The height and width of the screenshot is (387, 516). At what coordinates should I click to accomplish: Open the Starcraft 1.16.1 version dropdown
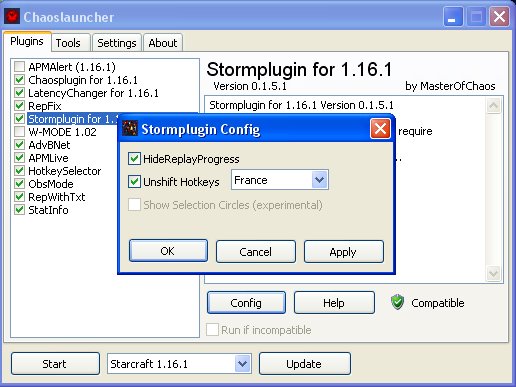242,363
